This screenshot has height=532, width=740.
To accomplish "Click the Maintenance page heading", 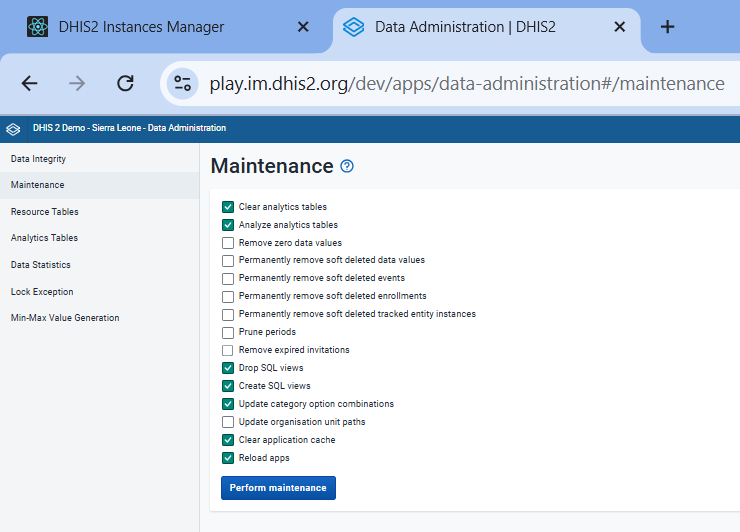I will point(272,166).
